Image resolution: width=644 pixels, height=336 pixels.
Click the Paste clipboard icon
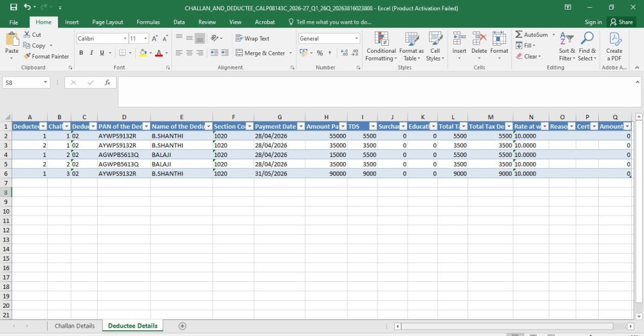(12, 41)
